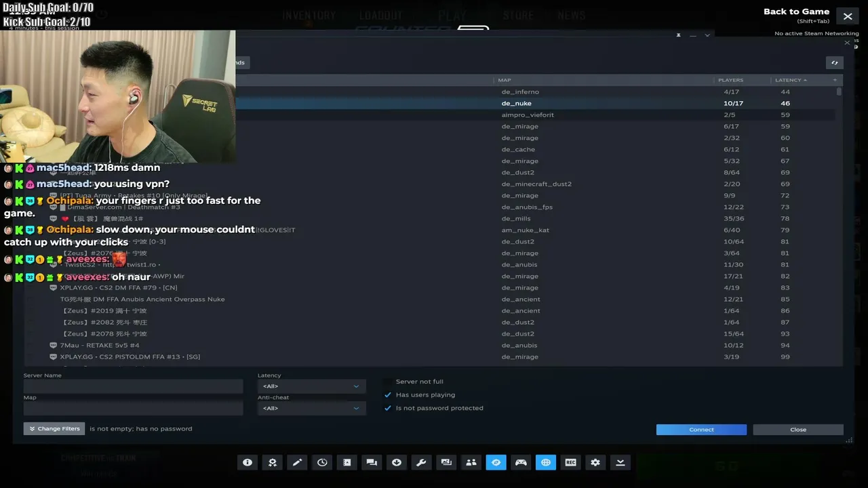Select 7Mau - RETAKE 5v5 #4 server
The image size is (868, 488).
click(431, 345)
